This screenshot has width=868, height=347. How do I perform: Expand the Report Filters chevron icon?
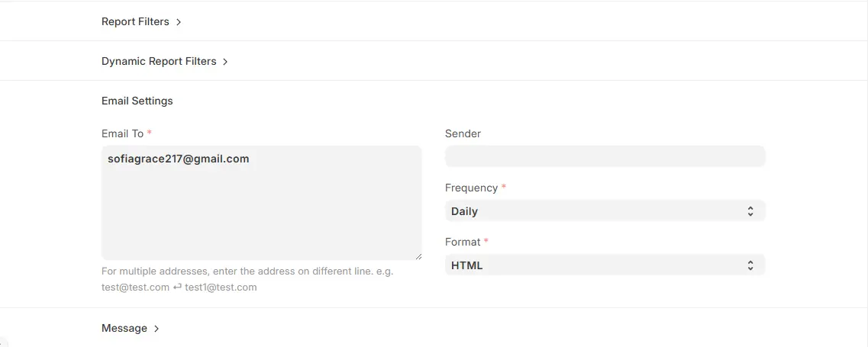click(x=179, y=22)
